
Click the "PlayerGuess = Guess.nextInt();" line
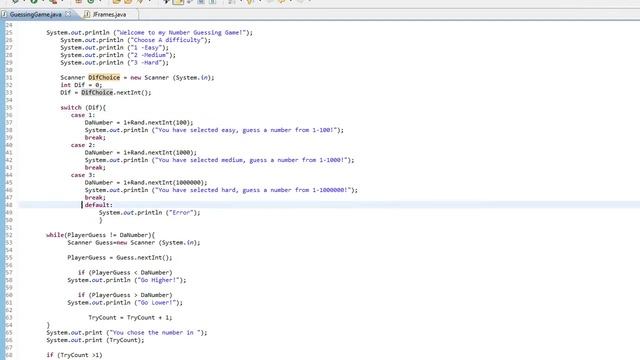point(120,258)
